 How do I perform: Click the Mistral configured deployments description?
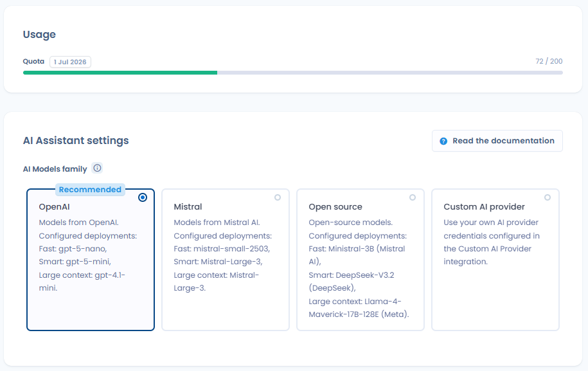pyautogui.click(x=223, y=255)
